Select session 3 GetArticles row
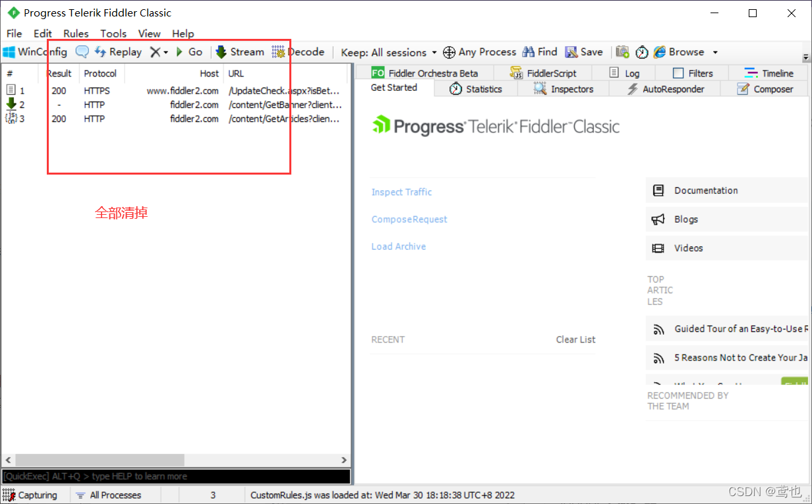The height and width of the screenshot is (504, 812). tap(175, 119)
